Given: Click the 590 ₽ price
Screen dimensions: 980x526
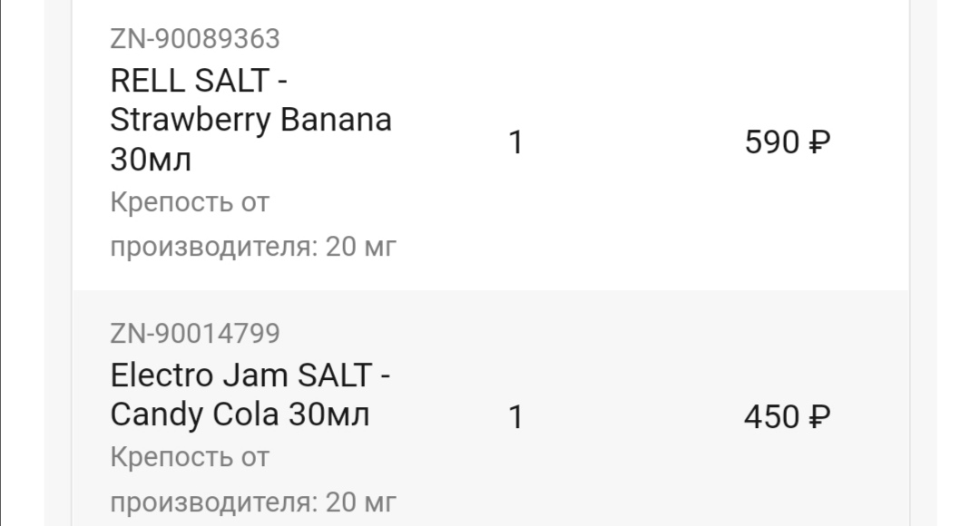Looking at the screenshot, I should point(788,141).
